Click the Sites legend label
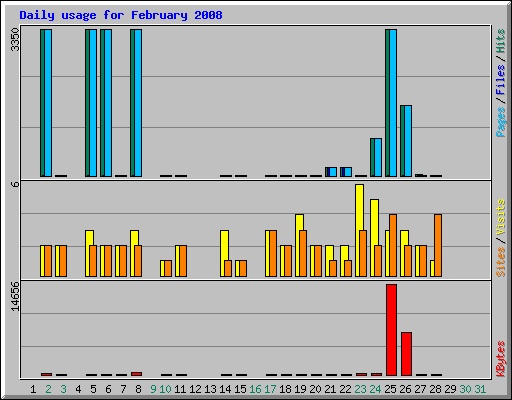The width and height of the screenshot is (512, 400). pyautogui.click(x=500, y=262)
